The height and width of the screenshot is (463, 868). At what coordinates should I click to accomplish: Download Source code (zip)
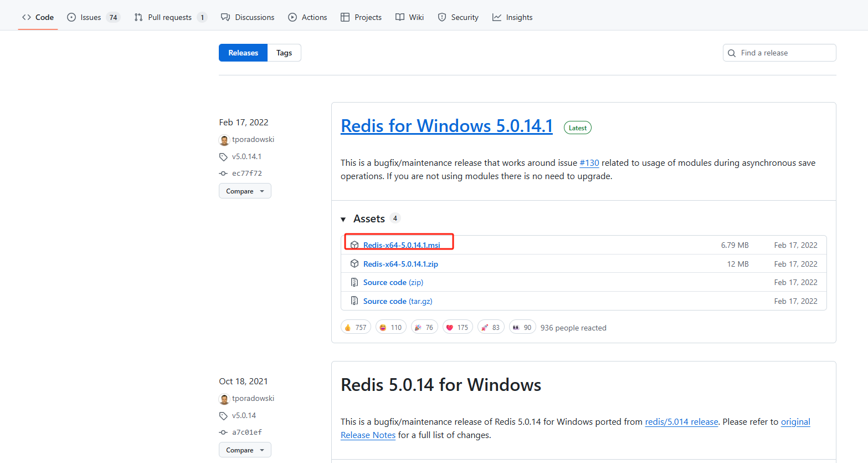(x=393, y=282)
